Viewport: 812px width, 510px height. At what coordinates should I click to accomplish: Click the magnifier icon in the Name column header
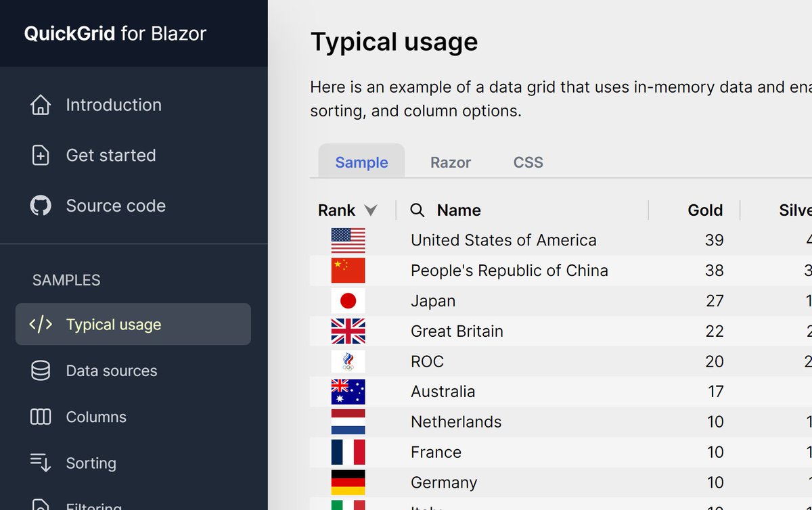418,210
